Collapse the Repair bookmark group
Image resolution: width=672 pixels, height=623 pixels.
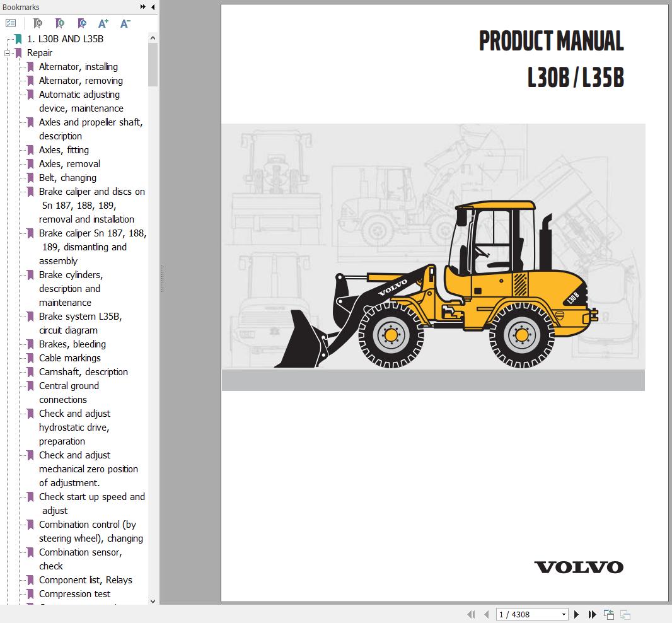coord(6,53)
